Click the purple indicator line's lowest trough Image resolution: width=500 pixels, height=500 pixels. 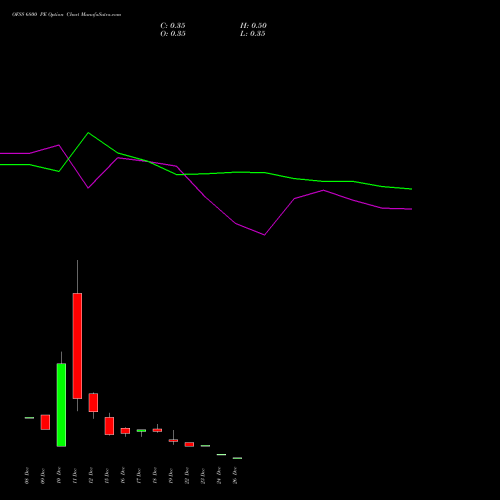click(264, 235)
